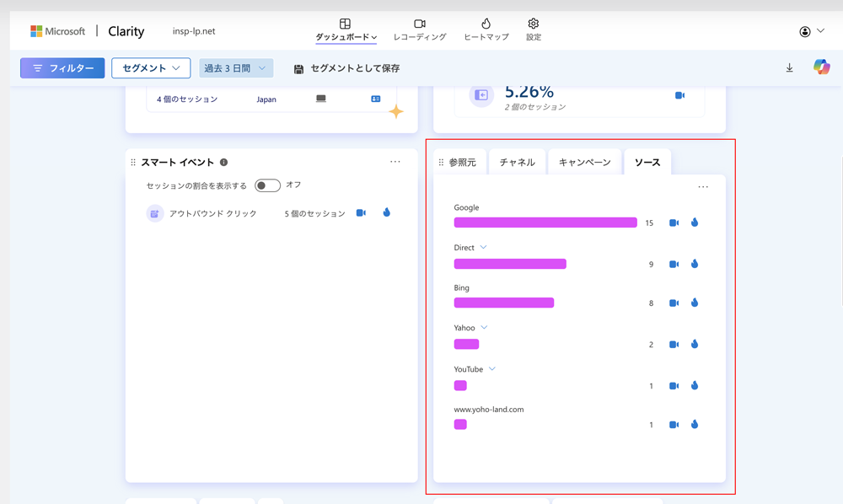Toggle セッションの割合を表示する switch on
843x504 pixels.
click(267, 185)
